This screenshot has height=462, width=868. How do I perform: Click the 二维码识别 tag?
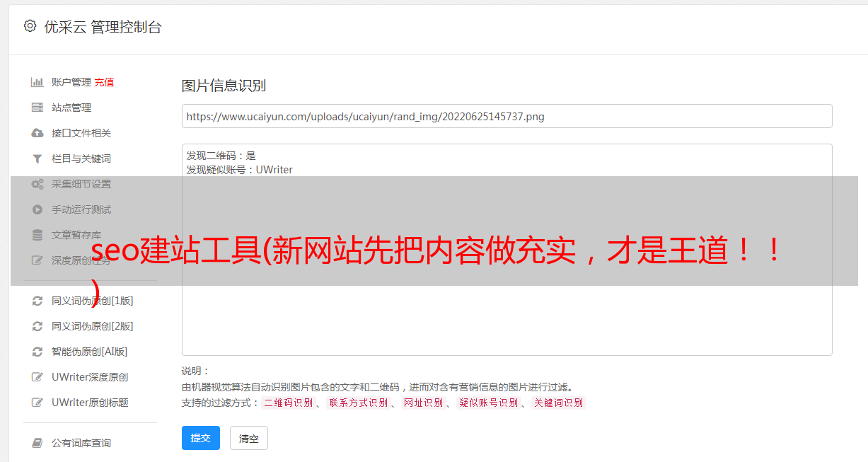tap(288, 403)
